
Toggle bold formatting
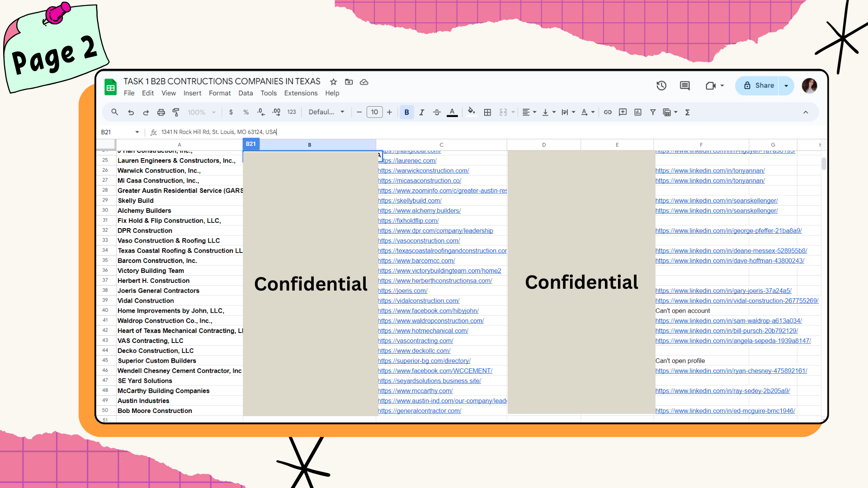[x=406, y=112]
